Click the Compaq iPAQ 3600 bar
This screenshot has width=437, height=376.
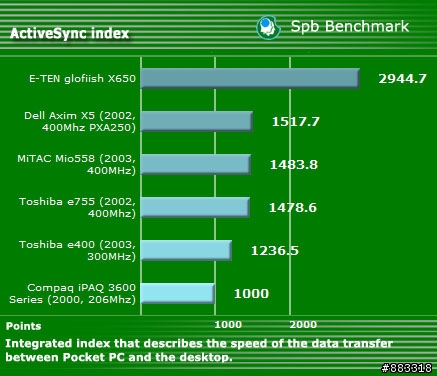point(178,293)
